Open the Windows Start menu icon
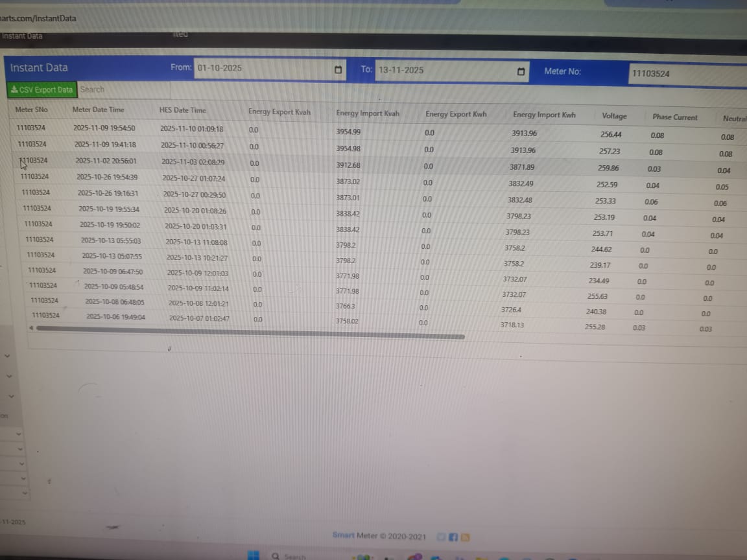The width and height of the screenshot is (747, 560). pyautogui.click(x=254, y=555)
